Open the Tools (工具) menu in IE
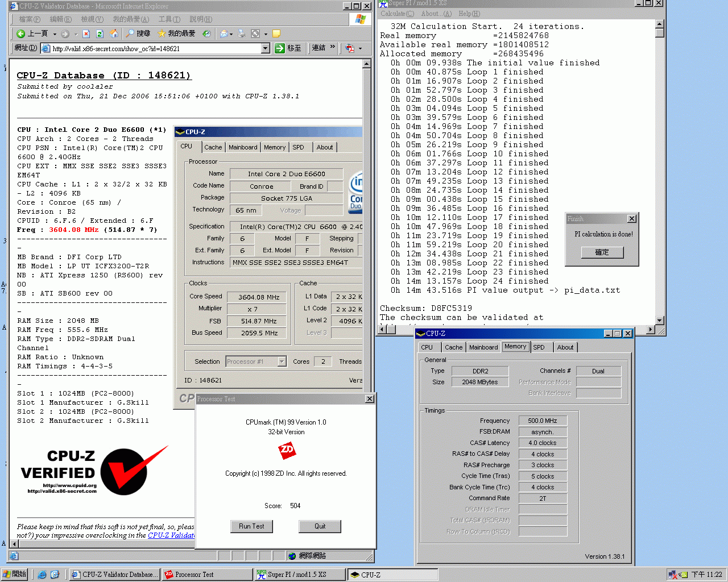728x582 pixels. tap(169, 19)
